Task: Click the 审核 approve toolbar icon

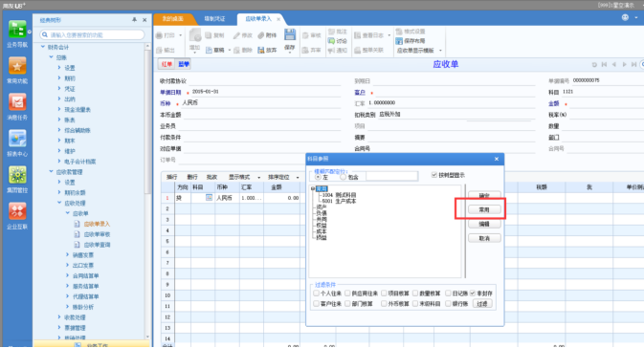Action: tap(305, 35)
